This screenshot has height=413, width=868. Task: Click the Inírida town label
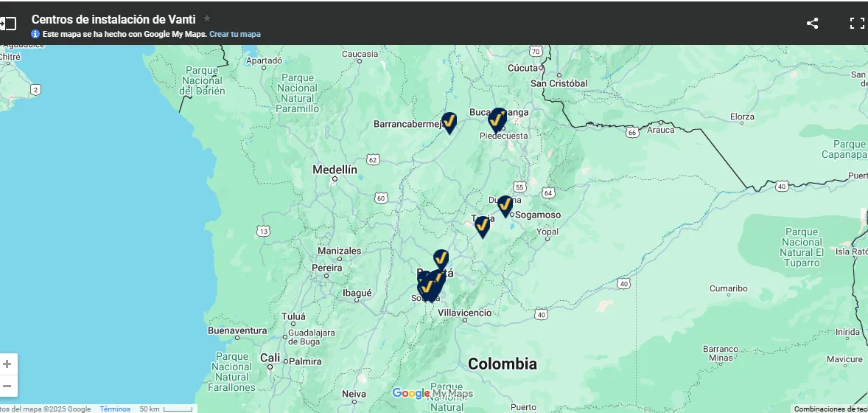pos(847,332)
